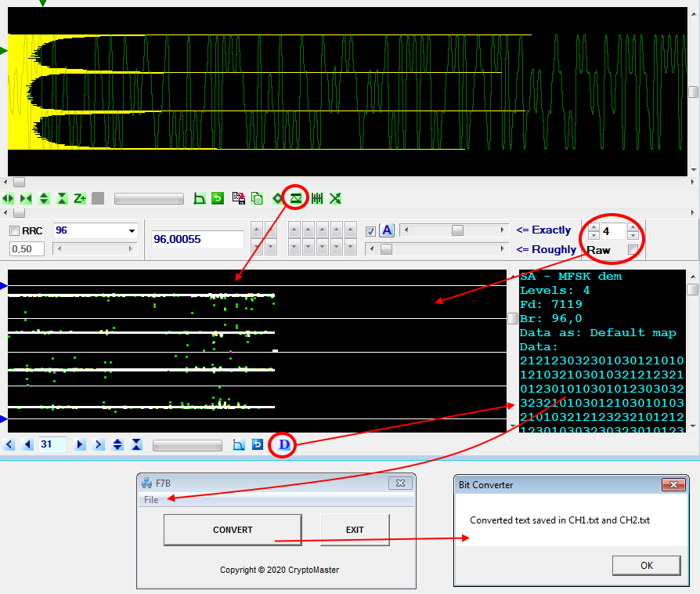The width and height of the screenshot is (700, 594).
Task: Click the copy icon in the top toolbar
Action: (257, 198)
